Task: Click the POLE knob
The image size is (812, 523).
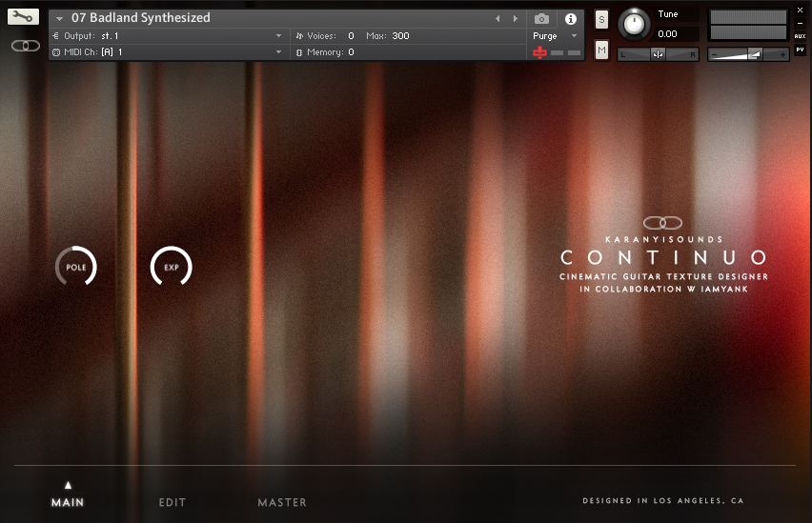Action: (x=75, y=267)
